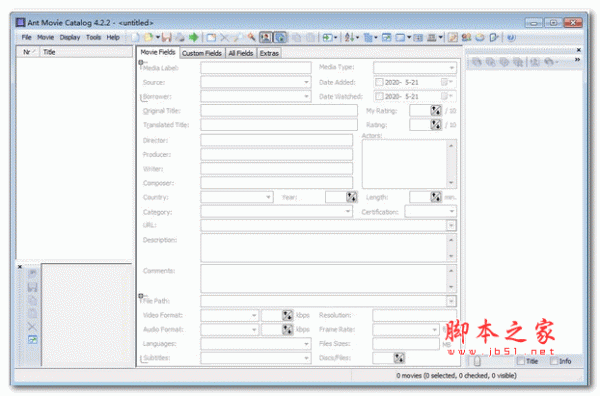Click the Description scroll-up arrow
Screen dimensions: 600x396
click(x=451, y=240)
